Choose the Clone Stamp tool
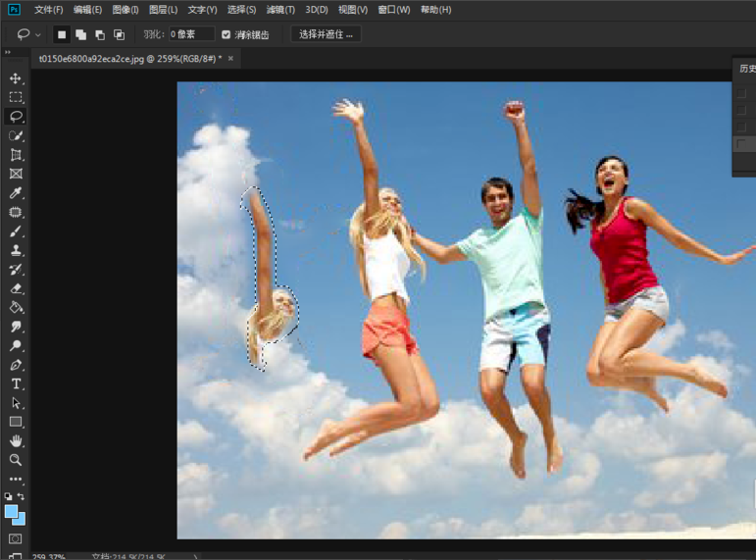This screenshot has width=756, height=560. (x=16, y=251)
